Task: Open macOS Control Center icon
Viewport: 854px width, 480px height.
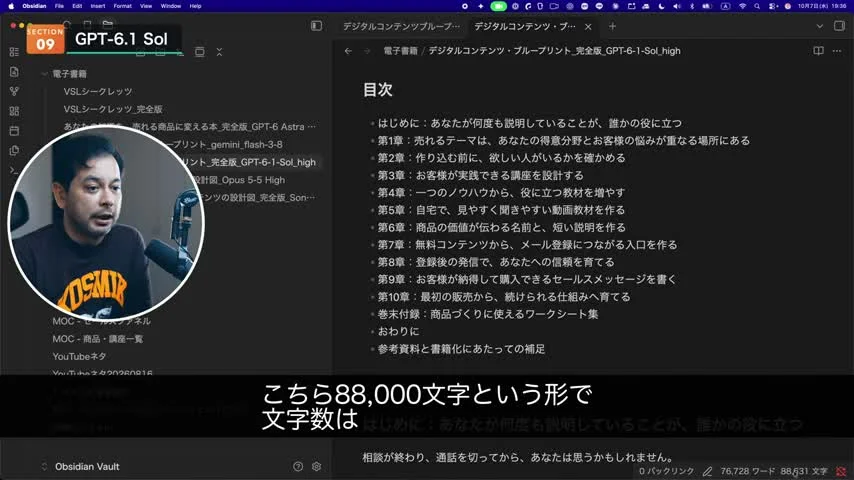Action: click(773, 6)
